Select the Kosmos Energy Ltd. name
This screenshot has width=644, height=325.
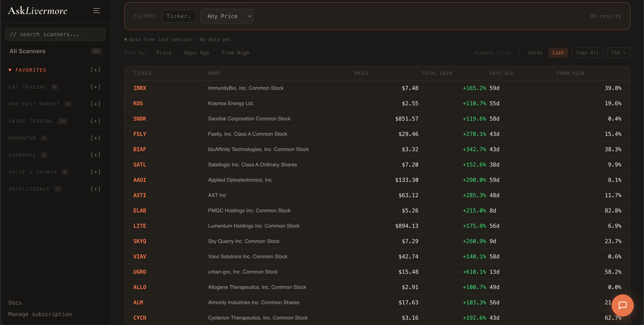(231, 103)
